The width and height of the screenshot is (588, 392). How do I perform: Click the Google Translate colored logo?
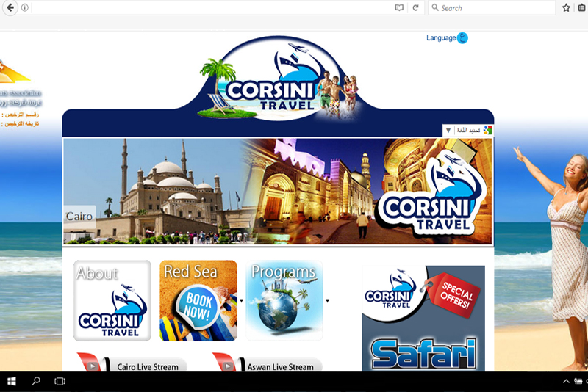pos(487,130)
